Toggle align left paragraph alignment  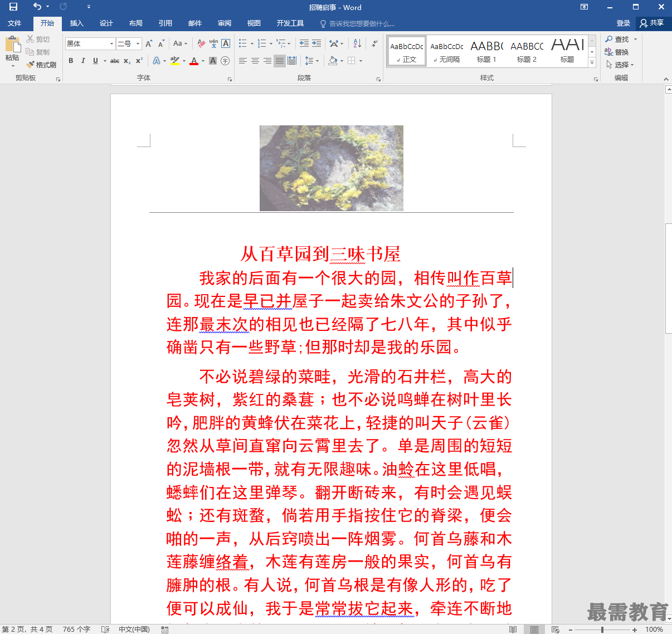pyautogui.click(x=243, y=61)
